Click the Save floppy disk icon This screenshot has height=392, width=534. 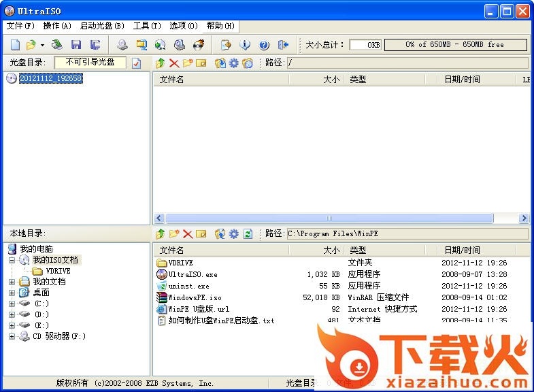[x=76, y=45]
